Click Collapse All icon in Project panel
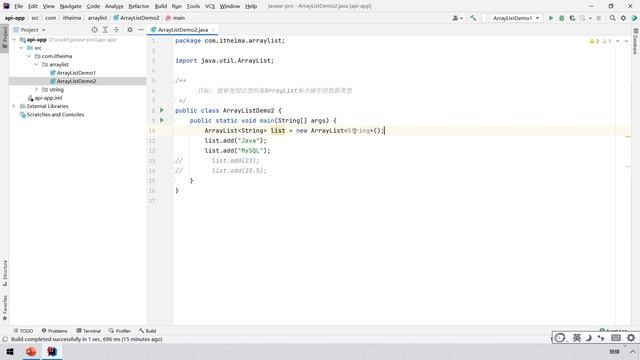640x360 pixels. [x=116, y=30]
